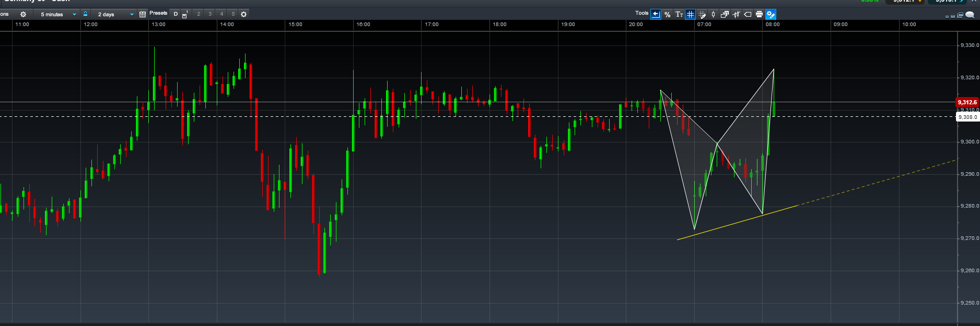Click the 08:00 time axis label
The width and height of the screenshot is (980, 326).
(x=773, y=25)
